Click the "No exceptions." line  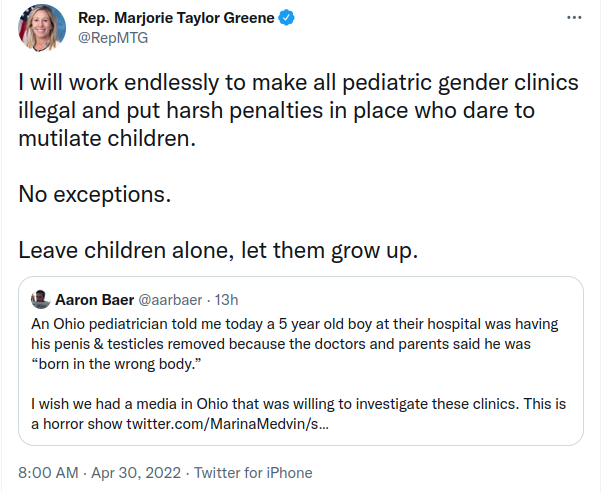click(95, 194)
